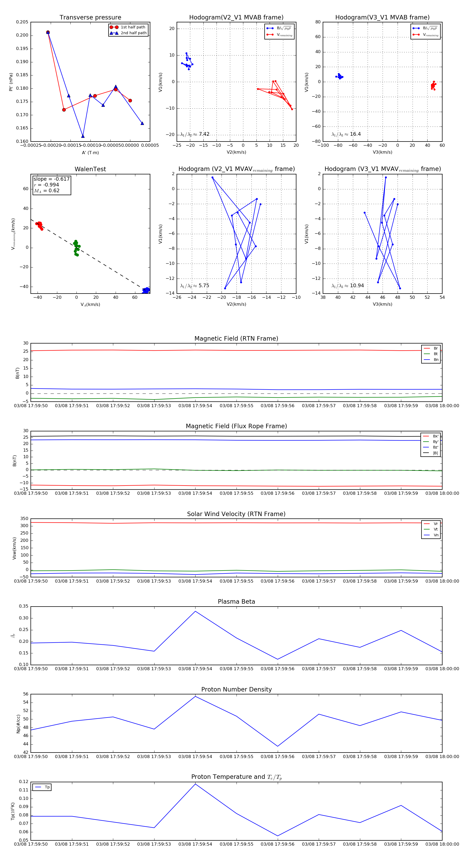473x868 pixels.
Task: Click the "Hodogram(V3_V1 MVAB frame)" title
Action: [x=382, y=18]
